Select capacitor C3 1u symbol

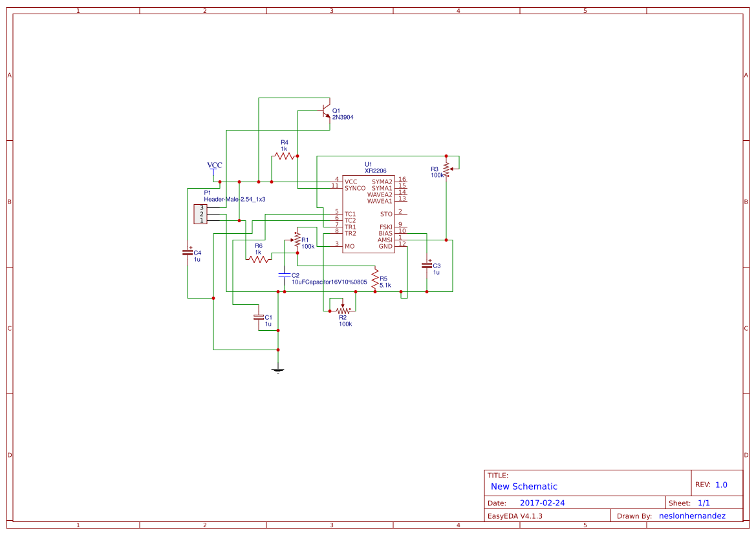click(x=427, y=266)
